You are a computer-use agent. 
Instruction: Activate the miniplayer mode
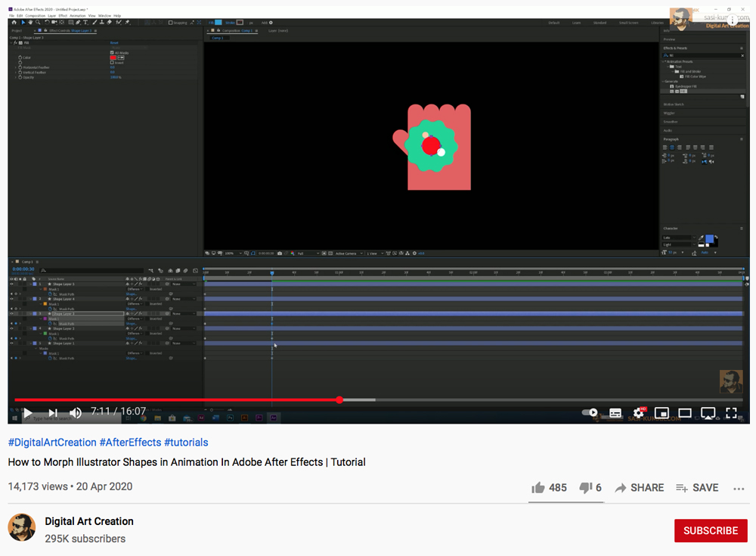(661, 413)
